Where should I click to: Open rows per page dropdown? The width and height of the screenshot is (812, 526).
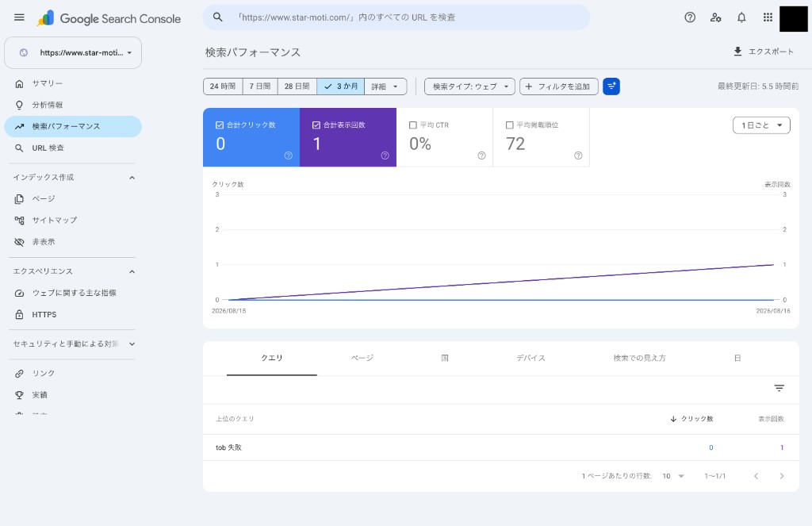tap(673, 476)
